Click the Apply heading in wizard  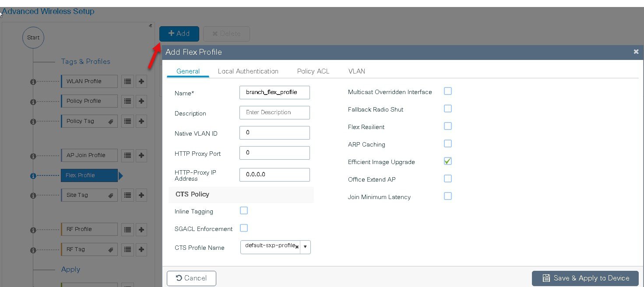pyautogui.click(x=70, y=269)
